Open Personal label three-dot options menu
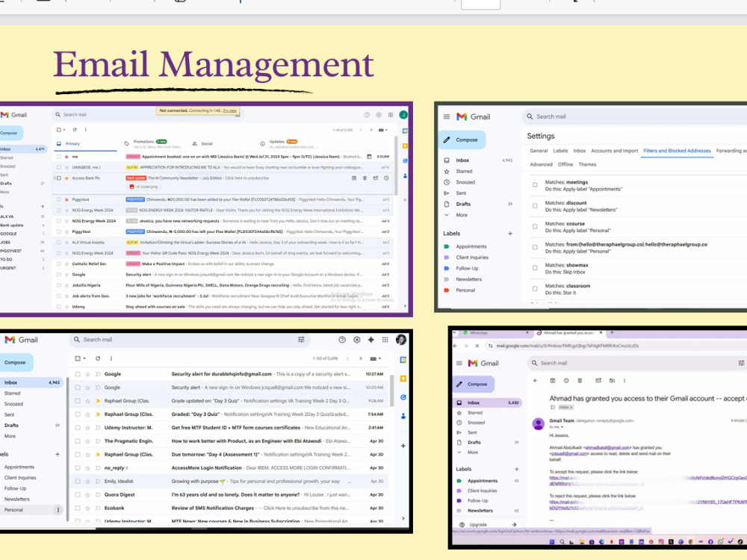This screenshot has width=747, height=560. click(x=58, y=510)
